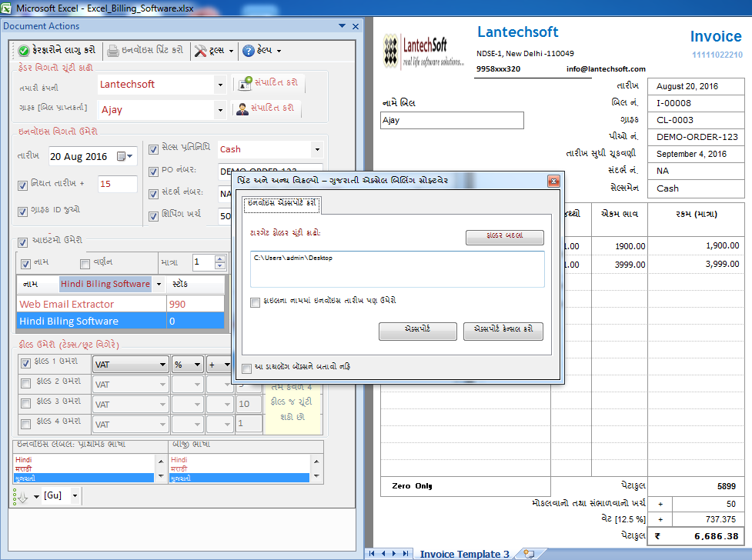Click the Lantechsoft logo in invoice
The height and width of the screenshot is (560, 752).
coord(423,52)
